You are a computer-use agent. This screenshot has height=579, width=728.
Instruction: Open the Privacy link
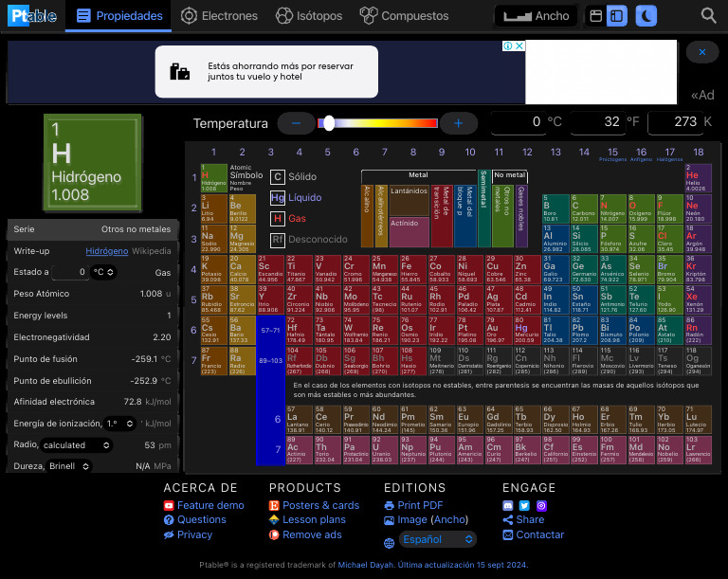(188, 534)
